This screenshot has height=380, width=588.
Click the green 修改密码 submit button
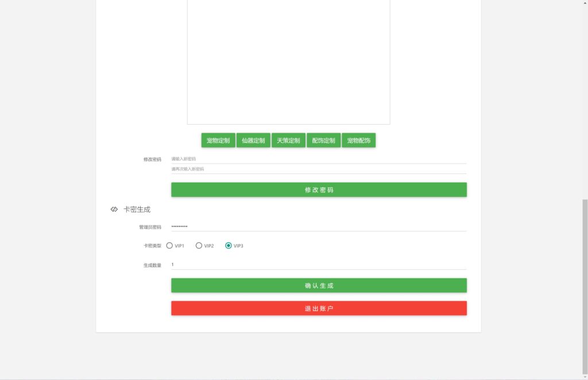tap(319, 189)
